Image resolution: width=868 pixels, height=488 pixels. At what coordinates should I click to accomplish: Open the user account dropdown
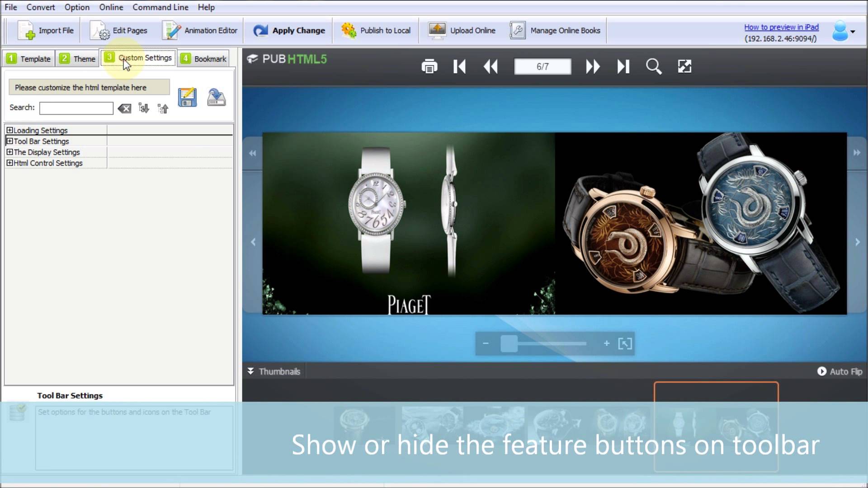[x=844, y=31]
